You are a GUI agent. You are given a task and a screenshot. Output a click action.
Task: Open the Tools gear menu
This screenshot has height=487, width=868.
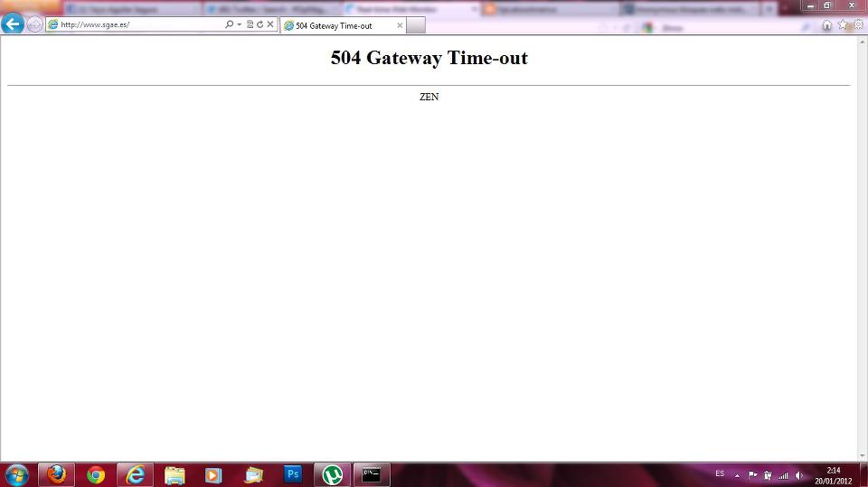[x=858, y=24]
